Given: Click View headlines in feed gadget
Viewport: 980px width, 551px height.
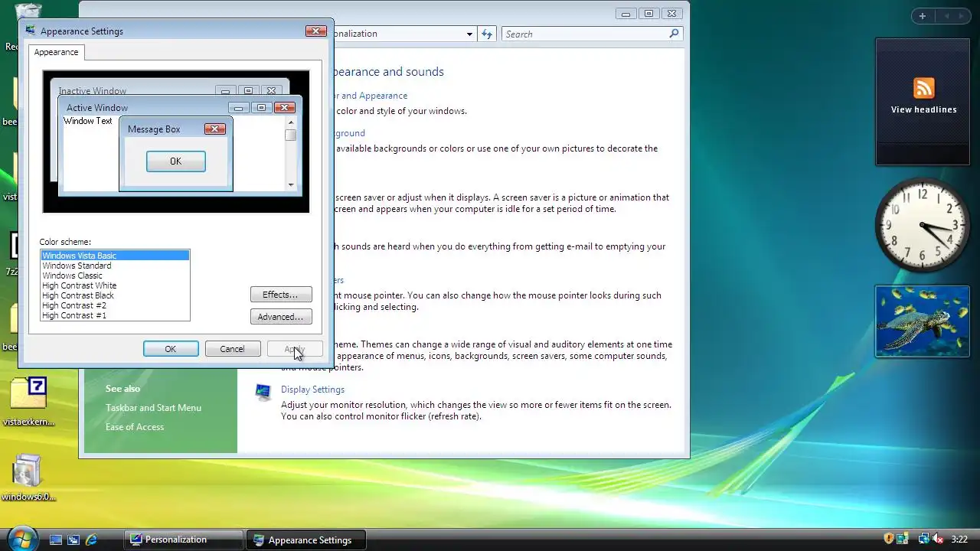Looking at the screenshot, I should [923, 109].
